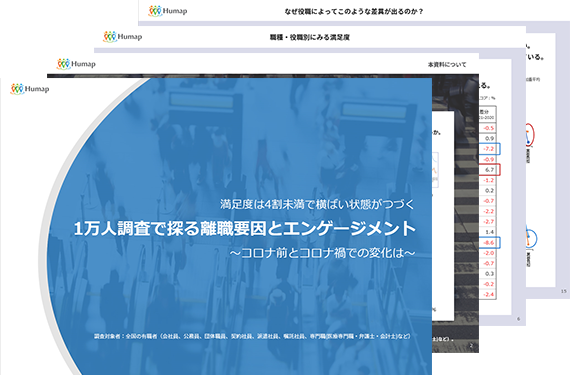
Task: Click the subtitle 満足度は4割未満で横ばい状態がつづく
Action: 317,204
